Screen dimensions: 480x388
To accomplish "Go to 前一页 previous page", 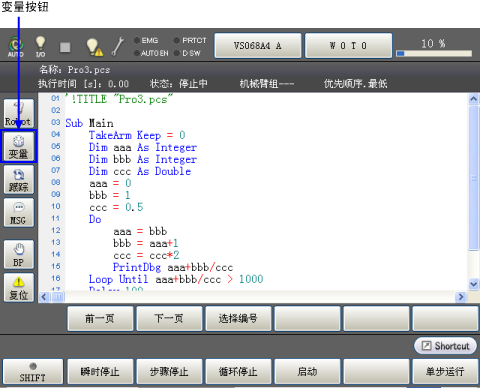I will 100,319.
